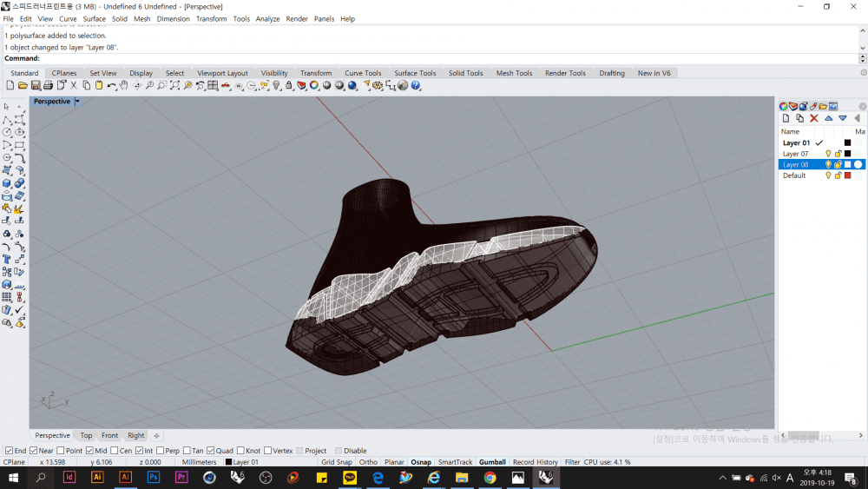The image size is (868, 489).
Task: Toggle the End osnap checkbox
Action: (x=9, y=451)
